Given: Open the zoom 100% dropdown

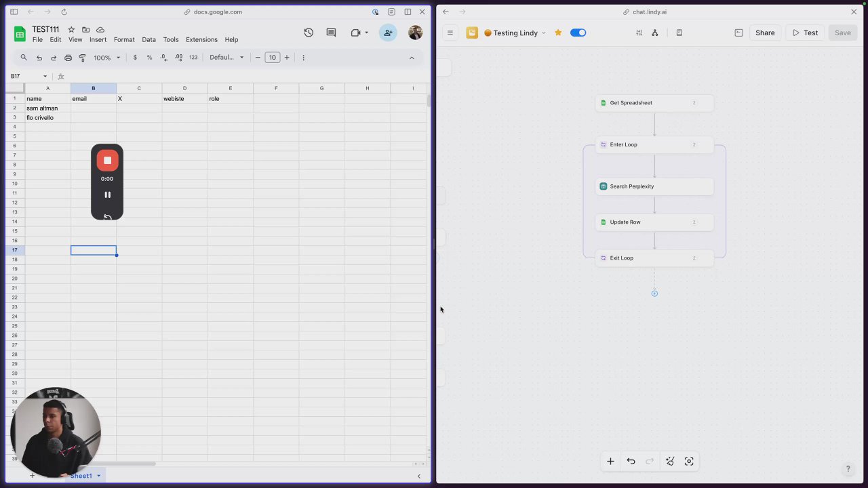Looking at the screenshot, I should point(107,58).
